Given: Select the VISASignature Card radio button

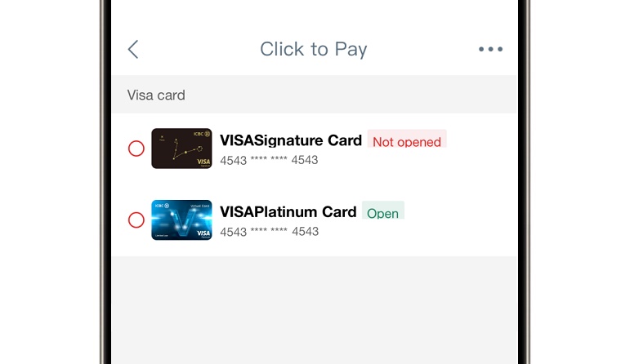Looking at the screenshot, I should [136, 149].
